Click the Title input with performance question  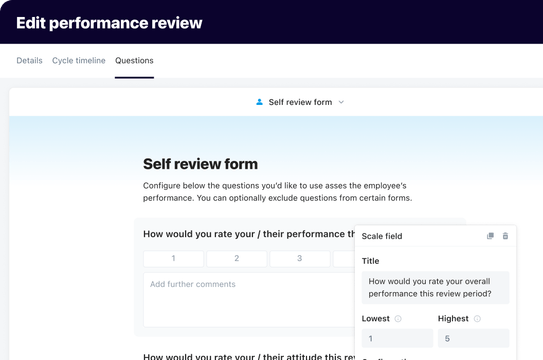pyautogui.click(x=435, y=288)
